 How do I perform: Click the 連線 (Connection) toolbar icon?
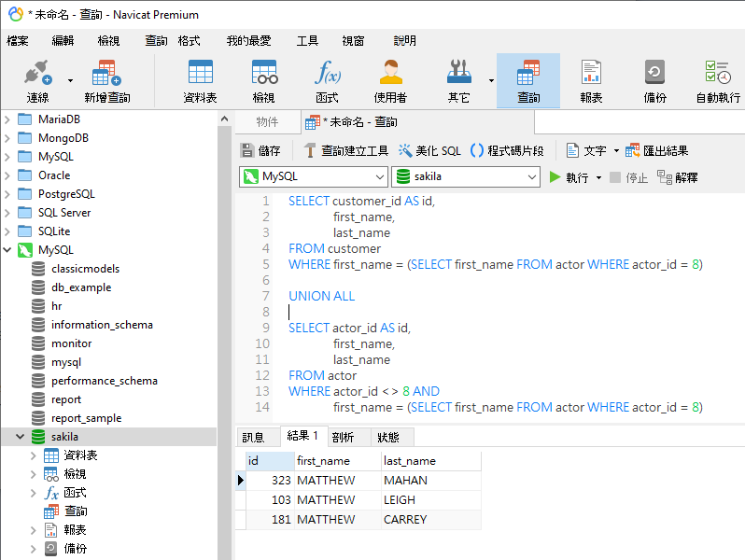(x=37, y=80)
